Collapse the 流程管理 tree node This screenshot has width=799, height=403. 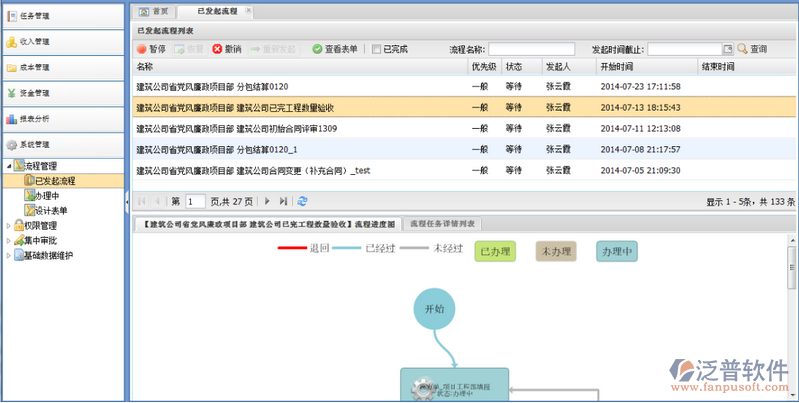[x=9, y=166]
